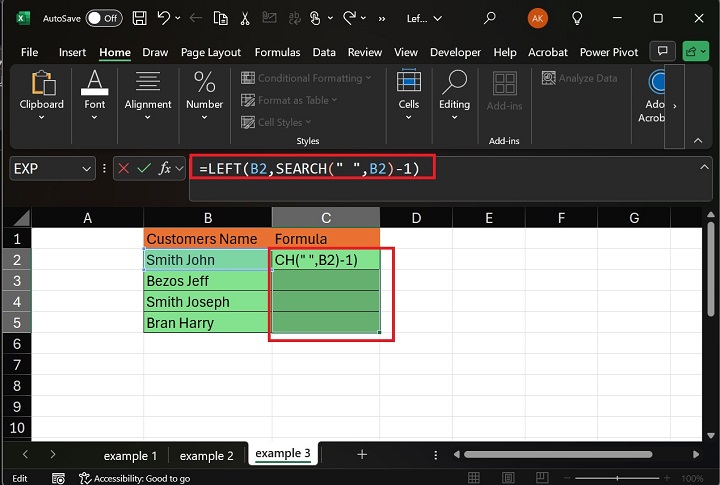This screenshot has height=485, width=720.
Task: Add a new sheet with plus button
Action: pos(362,454)
